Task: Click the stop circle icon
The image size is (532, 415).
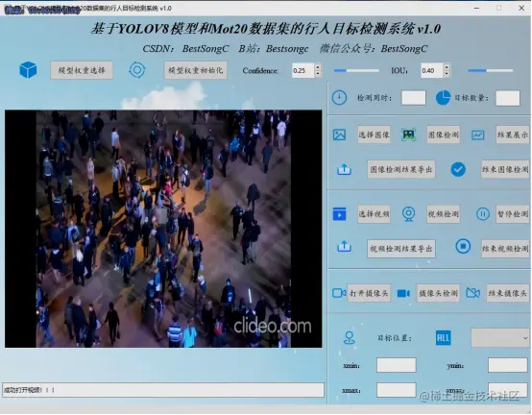Action: coord(463,246)
